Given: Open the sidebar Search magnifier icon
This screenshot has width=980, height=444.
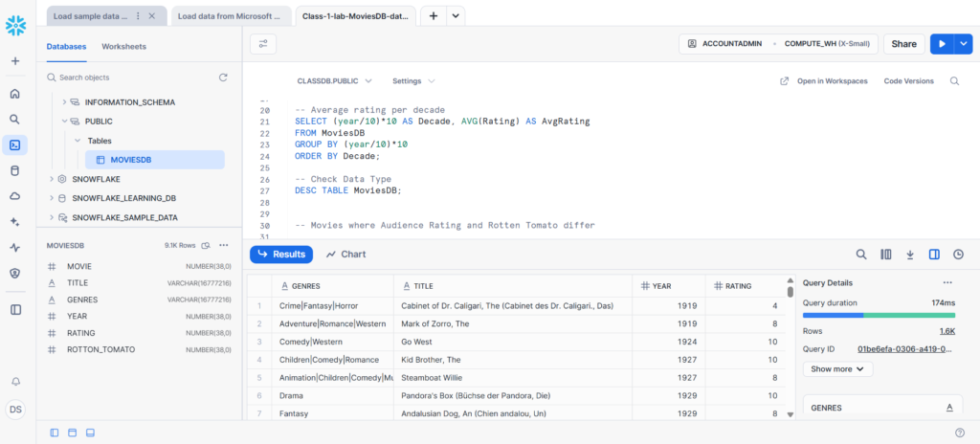Looking at the screenshot, I should click(x=15, y=120).
